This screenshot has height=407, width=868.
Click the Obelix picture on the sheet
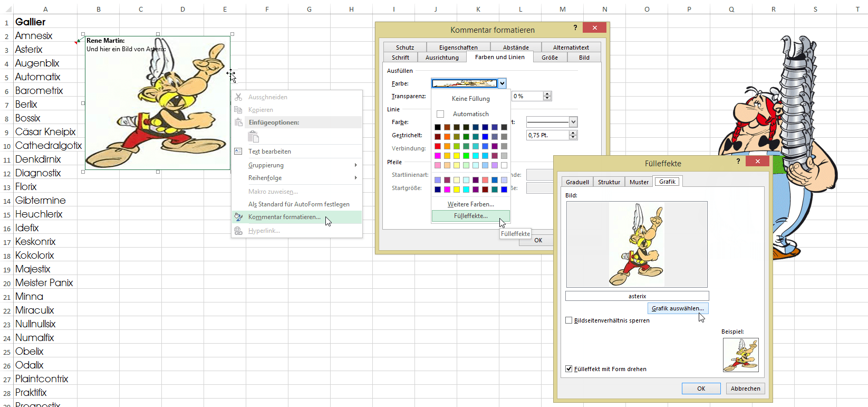tap(777, 148)
